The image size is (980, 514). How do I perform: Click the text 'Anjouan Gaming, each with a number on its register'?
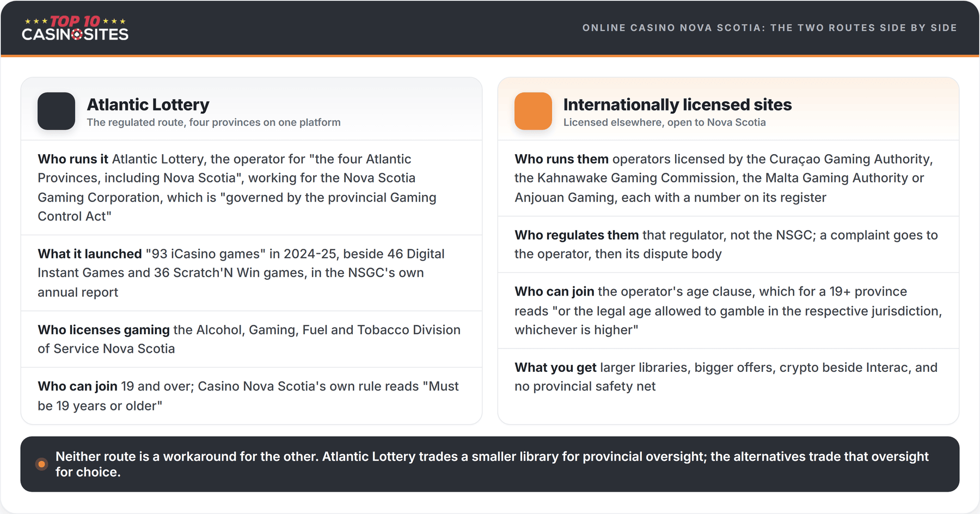coord(670,198)
